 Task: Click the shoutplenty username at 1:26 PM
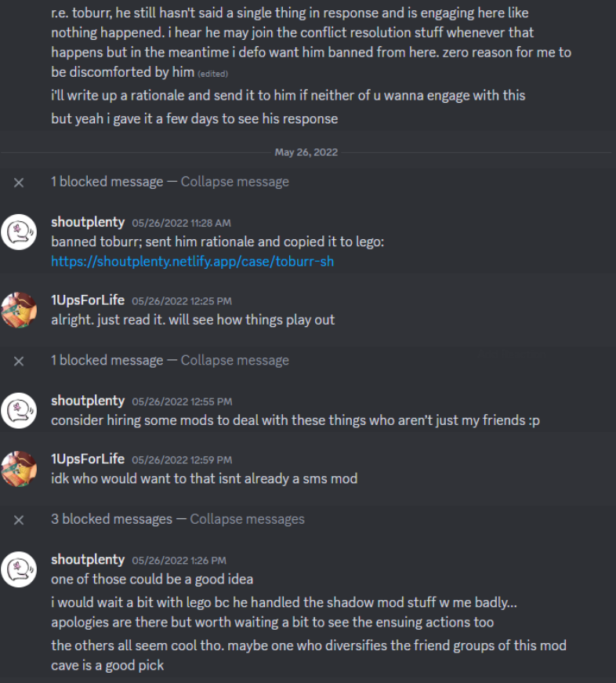tap(88, 559)
